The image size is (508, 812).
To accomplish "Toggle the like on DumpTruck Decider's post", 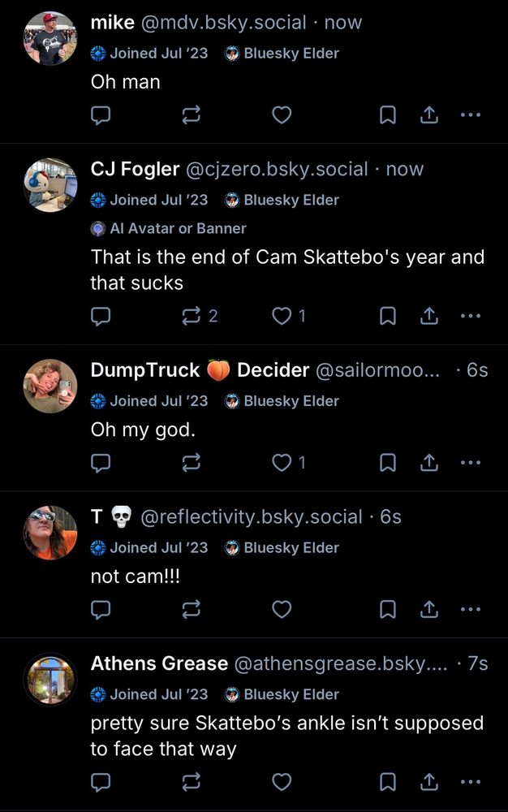I will click(281, 463).
